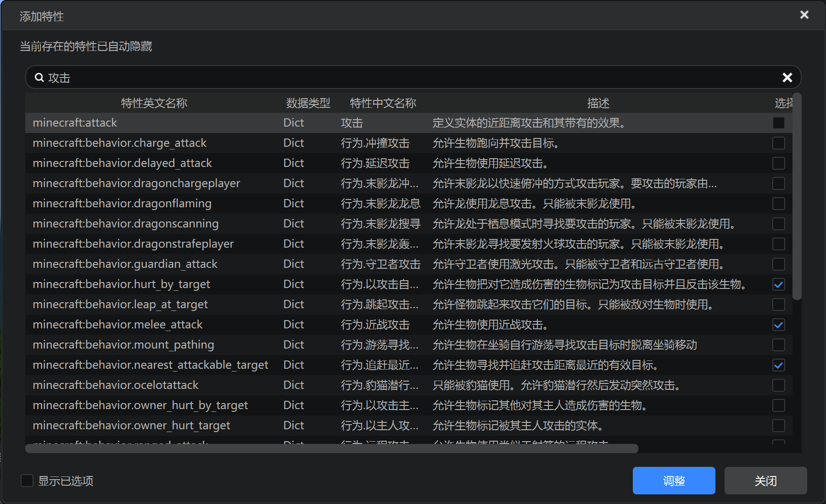Viewport: 826px width, 504px height.
Task: Select minecraft:behavior.dragonstrafeplayer entry
Action: click(x=133, y=244)
